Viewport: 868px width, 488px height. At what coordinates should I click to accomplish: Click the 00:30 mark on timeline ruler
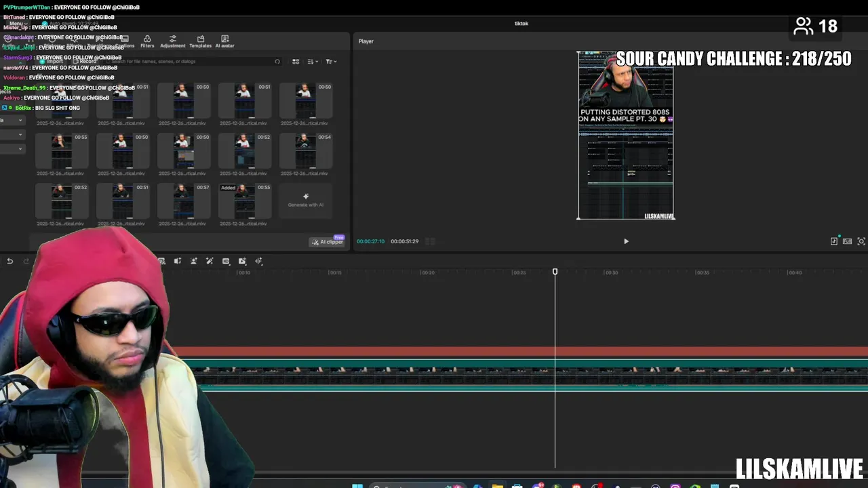611,272
